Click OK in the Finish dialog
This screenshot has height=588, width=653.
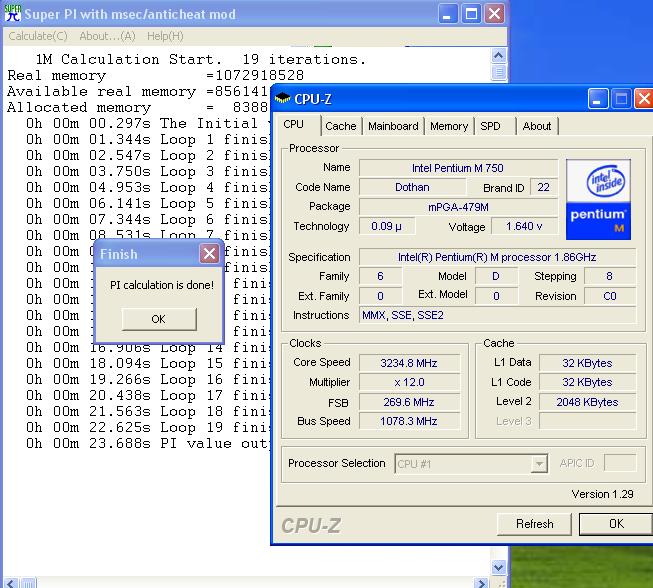pos(159,319)
